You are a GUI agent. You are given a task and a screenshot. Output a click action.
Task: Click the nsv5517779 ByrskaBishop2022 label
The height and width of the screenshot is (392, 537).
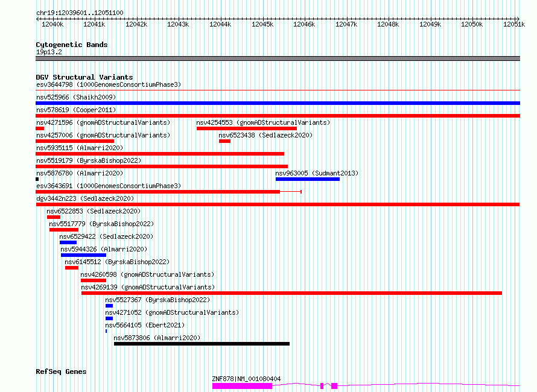[101, 224]
